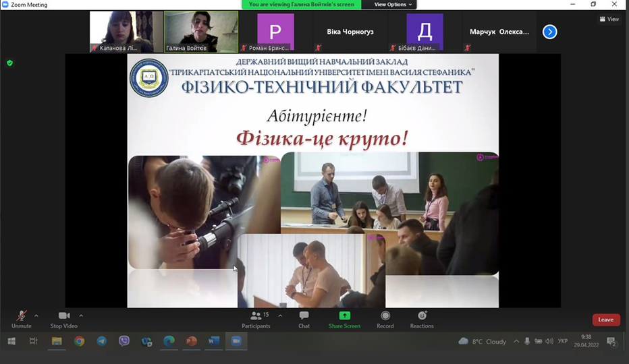Expand video options arrow next to Stop Video
The height and width of the screenshot is (364, 629).
(81, 315)
